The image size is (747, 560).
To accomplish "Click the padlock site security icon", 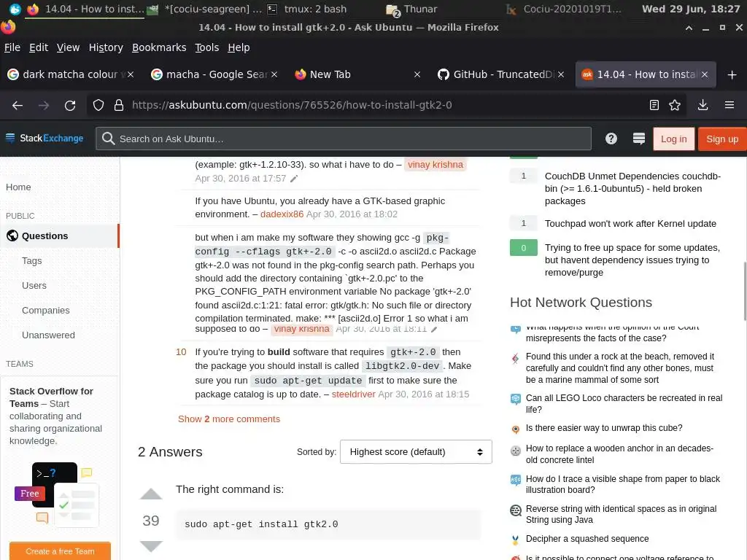I will (x=119, y=105).
